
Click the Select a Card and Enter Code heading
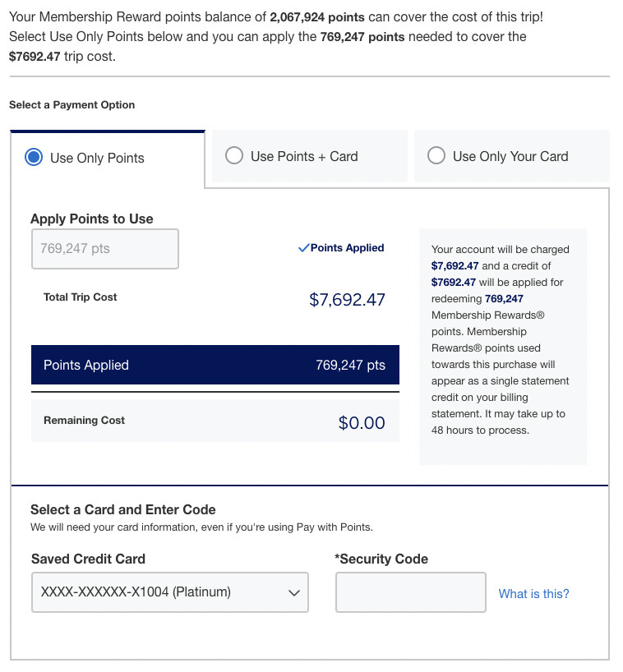point(122,509)
